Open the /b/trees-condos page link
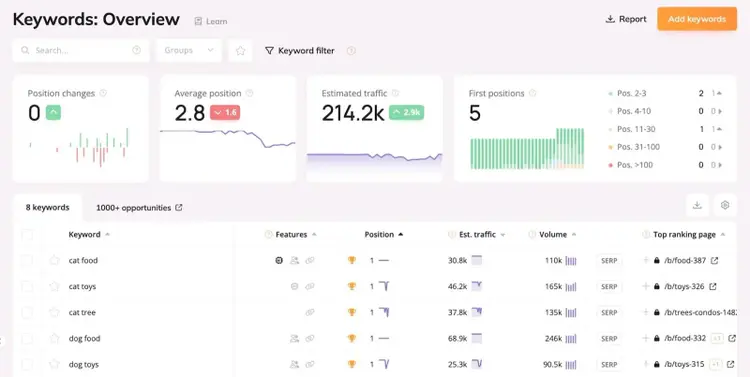The height and width of the screenshot is (377, 750). pyautogui.click(x=701, y=312)
